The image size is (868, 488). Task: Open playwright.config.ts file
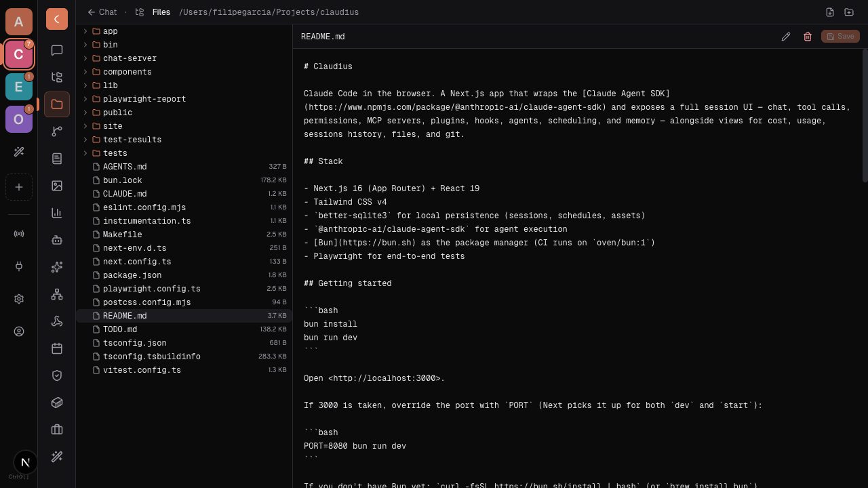[x=184, y=289]
